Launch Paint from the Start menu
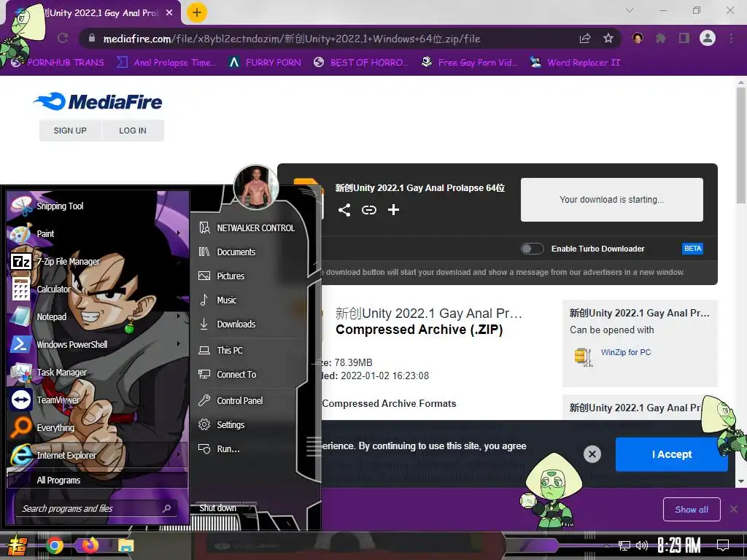 tap(45, 234)
